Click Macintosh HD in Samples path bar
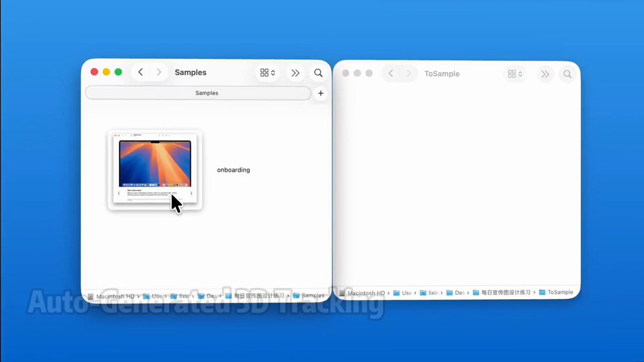This screenshot has width=644, height=362. point(114,296)
